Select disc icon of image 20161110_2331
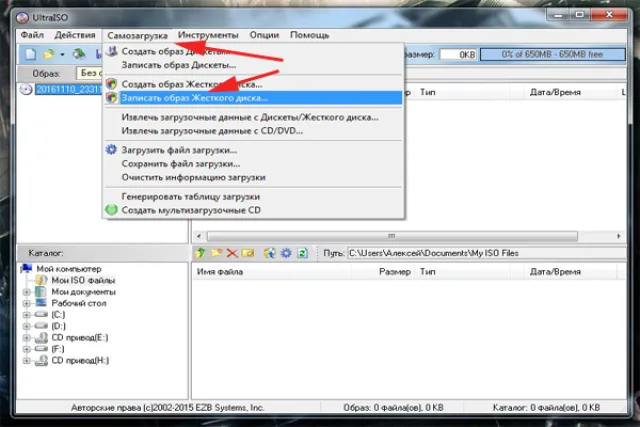This screenshot has height=427, width=640. [26, 89]
